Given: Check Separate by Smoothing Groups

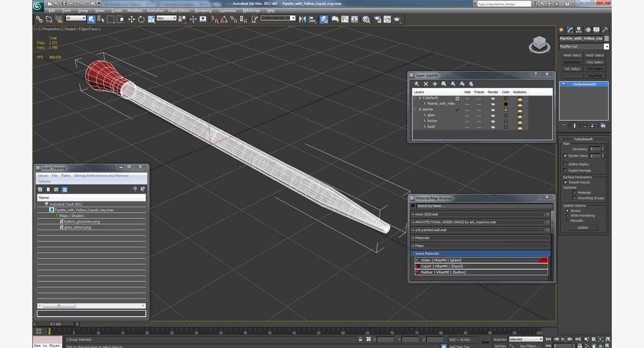Looking at the screenshot, I should pyautogui.click(x=574, y=198).
